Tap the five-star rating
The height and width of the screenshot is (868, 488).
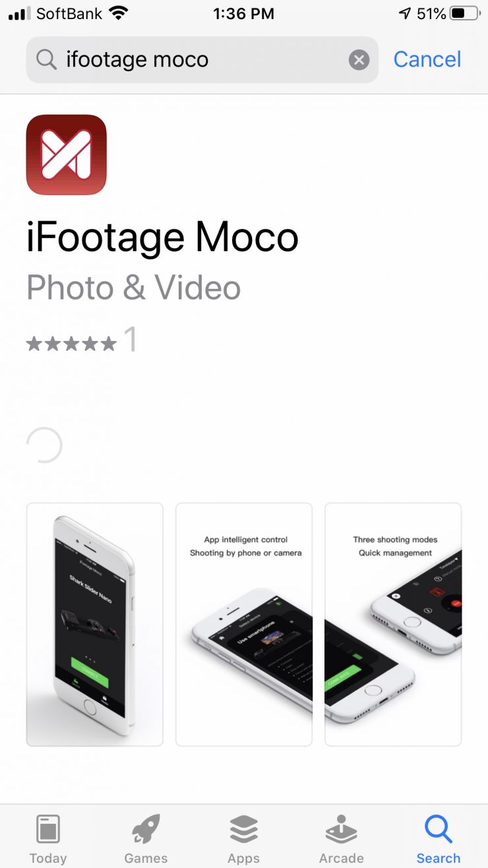[71, 343]
